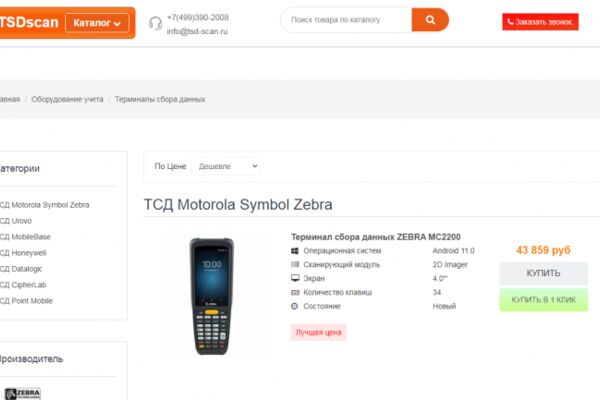
Task: Click the keyboard keys count icon
Action: 295,292
